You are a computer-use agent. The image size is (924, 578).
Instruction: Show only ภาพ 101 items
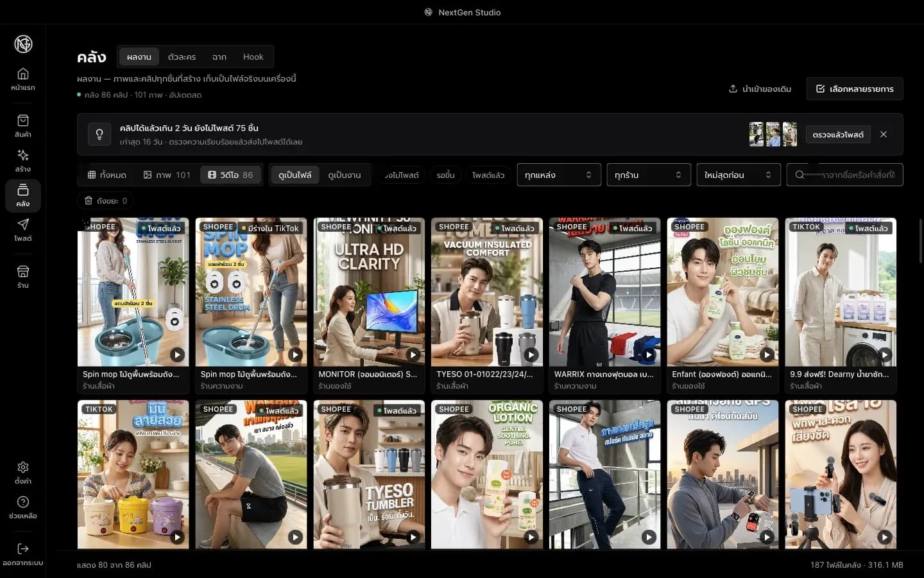point(167,175)
